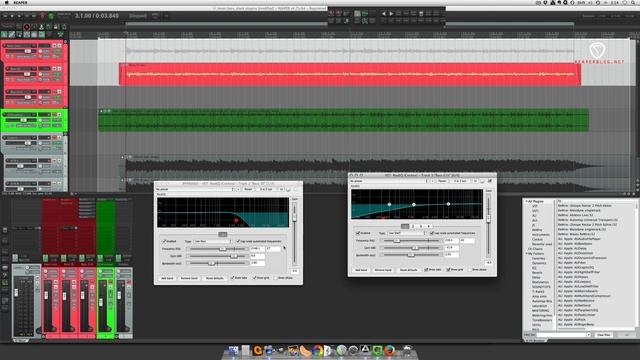This screenshot has width=640, height=360.
Task: Solo the third red bass track
Action: click(x=60, y=91)
